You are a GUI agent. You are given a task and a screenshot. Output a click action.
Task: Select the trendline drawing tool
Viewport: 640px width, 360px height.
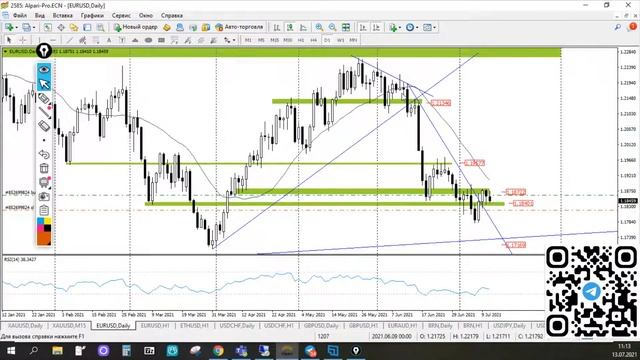(70, 40)
